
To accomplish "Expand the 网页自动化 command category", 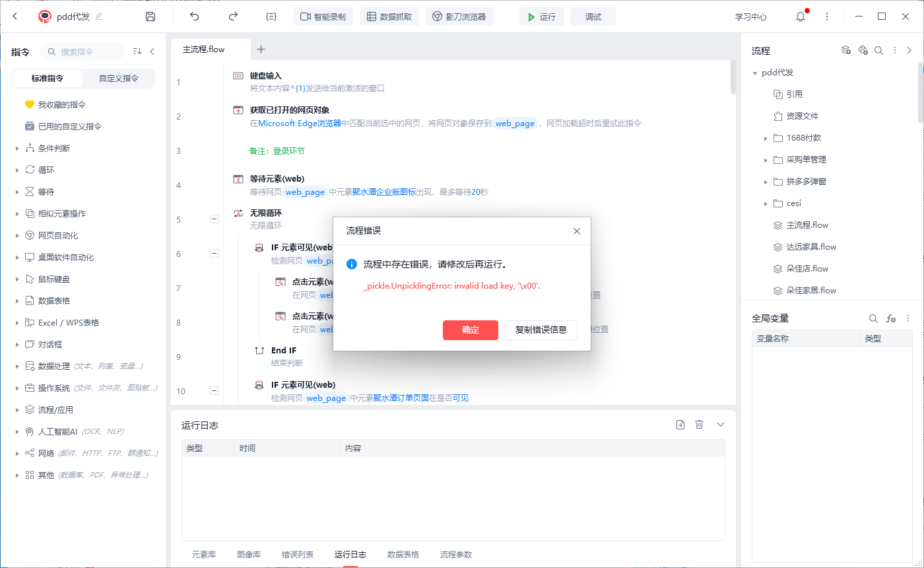I will (17, 236).
